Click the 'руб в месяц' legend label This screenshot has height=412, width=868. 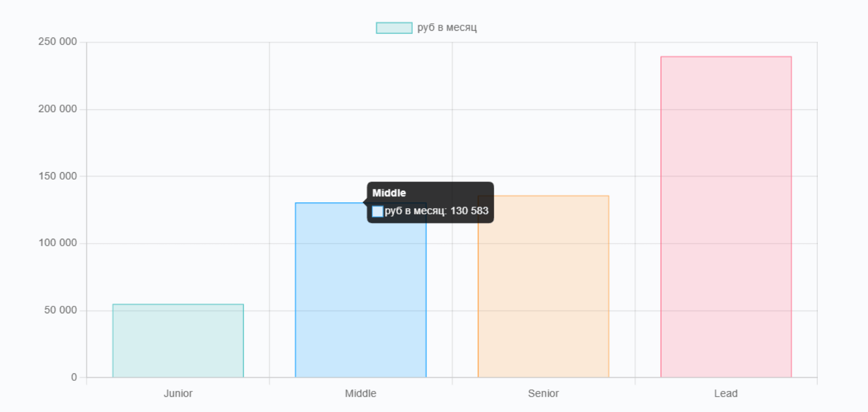tap(447, 27)
